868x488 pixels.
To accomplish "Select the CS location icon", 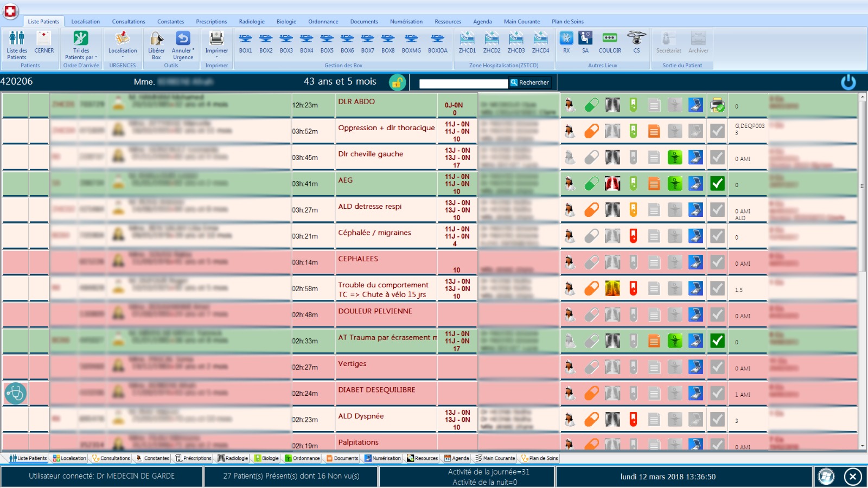I will click(x=636, y=43).
